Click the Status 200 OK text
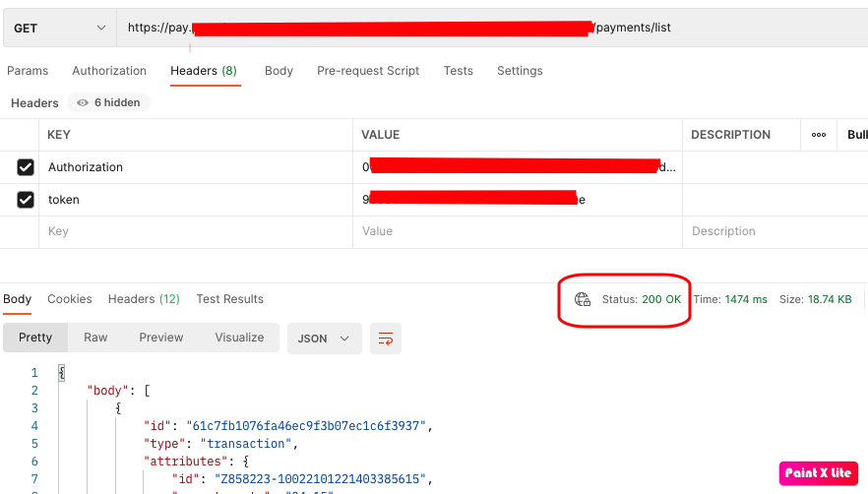 click(x=642, y=299)
